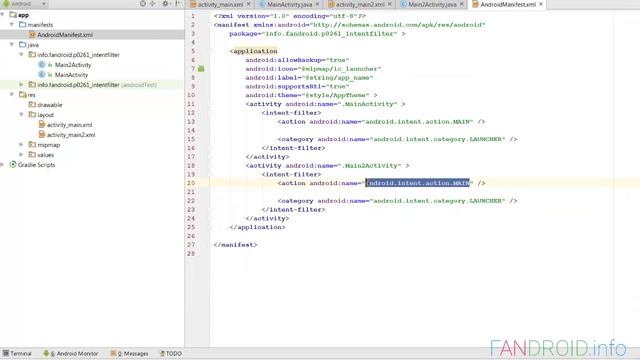640x360 pixels.
Task: Click the activity_main2.xml file icon in tree
Action: pos(42,134)
